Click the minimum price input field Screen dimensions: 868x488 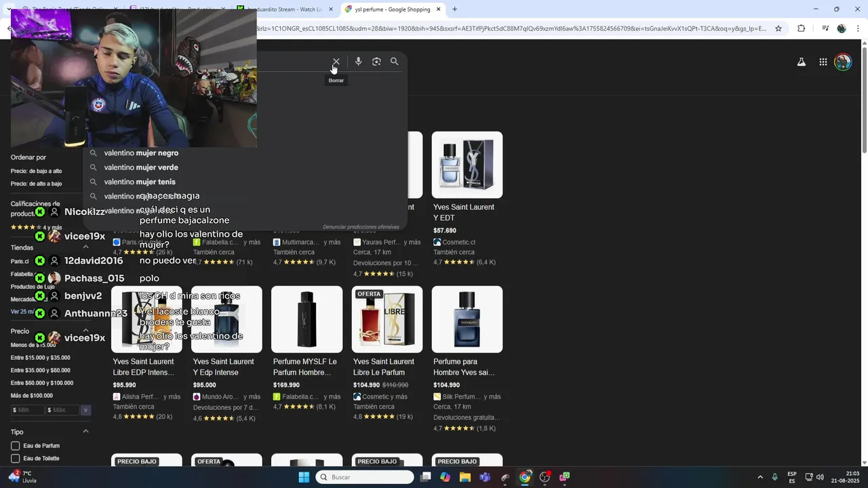click(28, 410)
